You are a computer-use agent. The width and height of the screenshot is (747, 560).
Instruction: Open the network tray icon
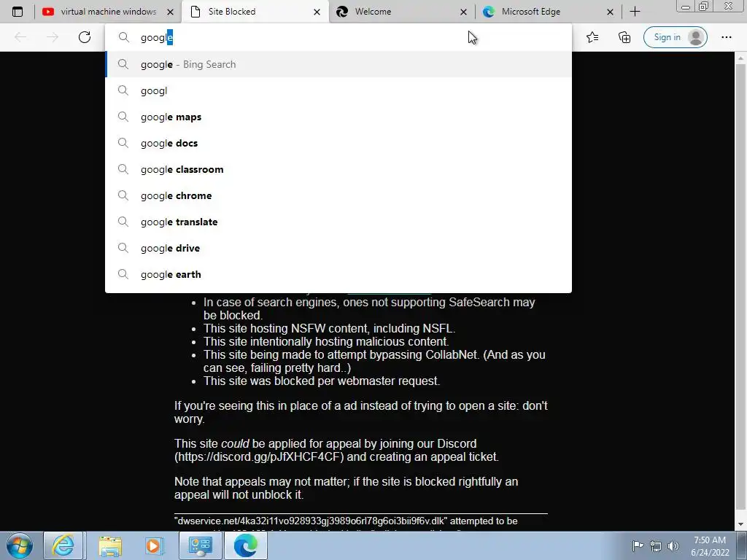[656, 546]
